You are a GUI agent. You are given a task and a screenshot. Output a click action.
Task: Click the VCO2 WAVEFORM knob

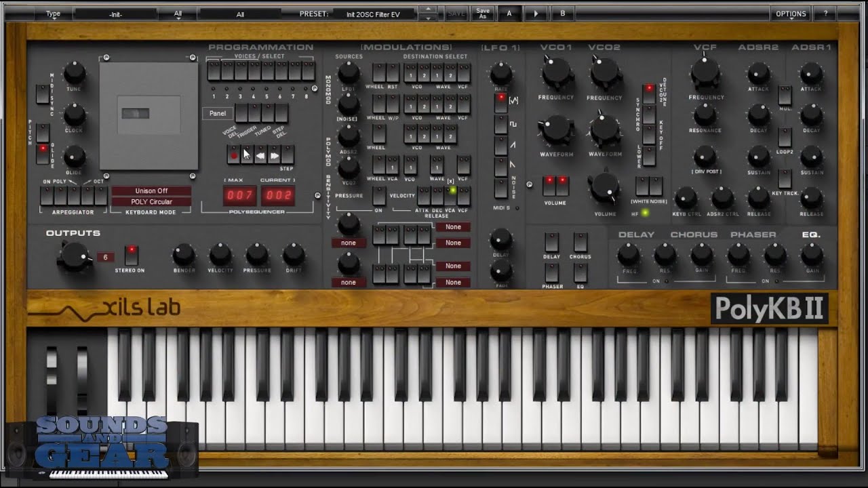pyautogui.click(x=604, y=129)
